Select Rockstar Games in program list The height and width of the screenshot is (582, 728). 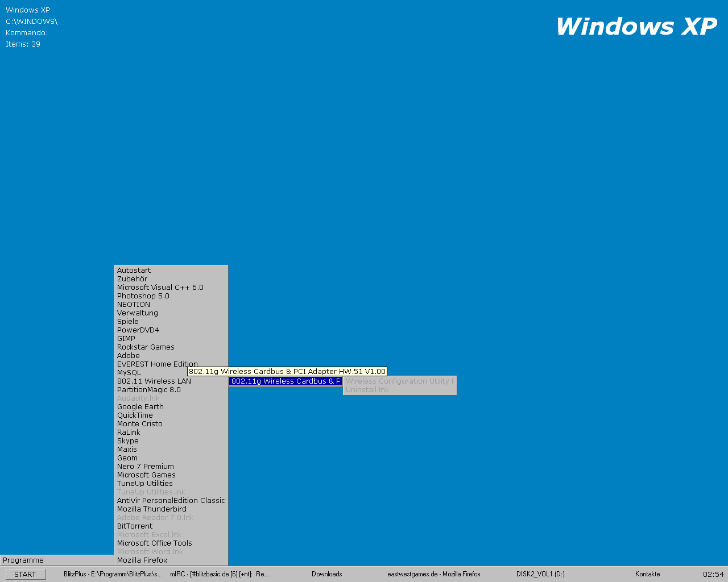pos(146,347)
